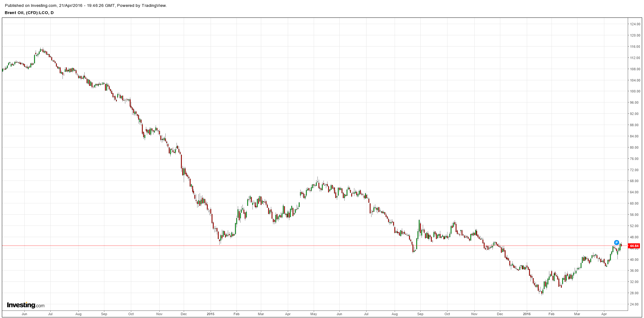Click the published timestamp header text
The image size is (644, 318).
(86, 6)
